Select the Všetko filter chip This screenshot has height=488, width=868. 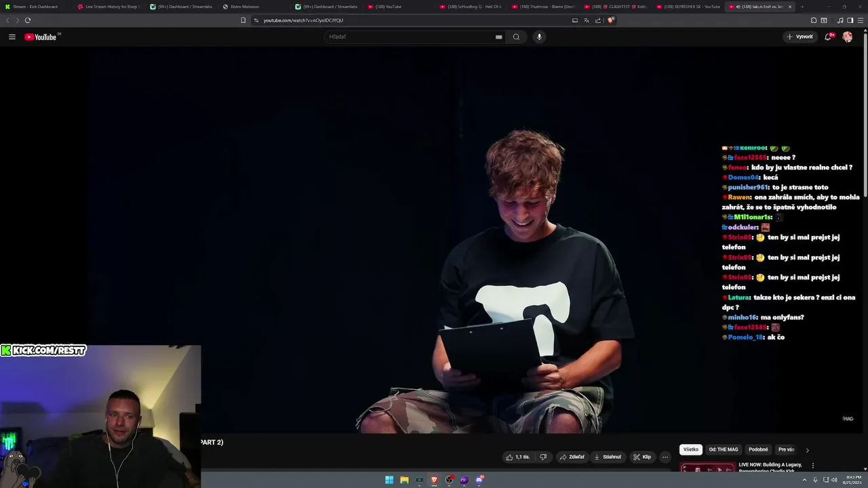[690, 449]
